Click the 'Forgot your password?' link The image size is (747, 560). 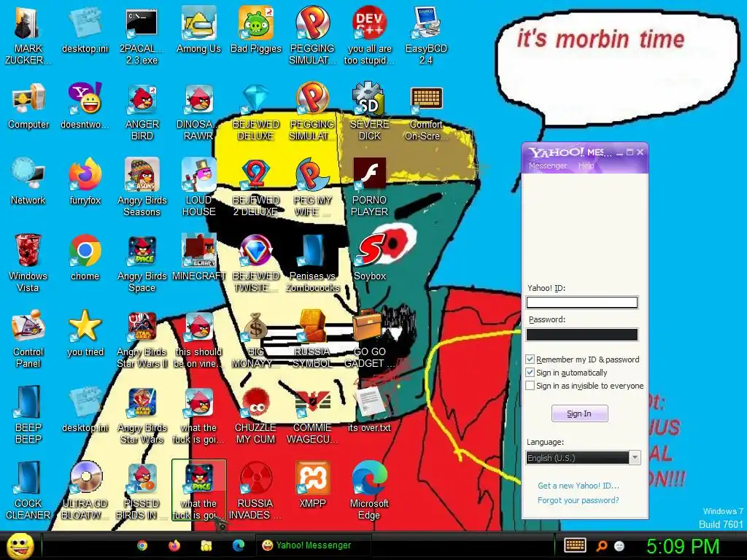(x=578, y=500)
